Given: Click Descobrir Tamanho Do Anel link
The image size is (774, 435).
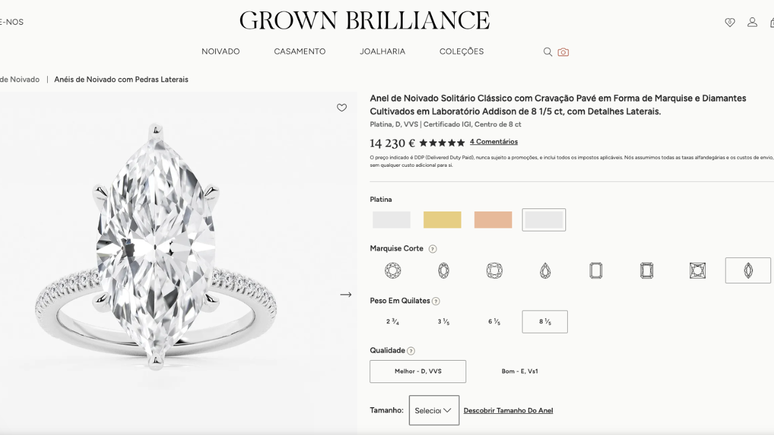Looking at the screenshot, I should click(508, 410).
